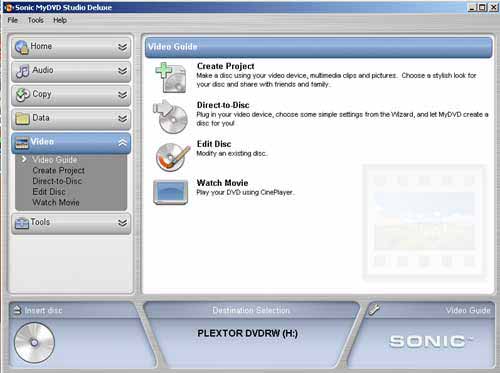The height and width of the screenshot is (373, 500).
Task: Click the Video filmstrip icon in sidebar
Action: click(22, 143)
